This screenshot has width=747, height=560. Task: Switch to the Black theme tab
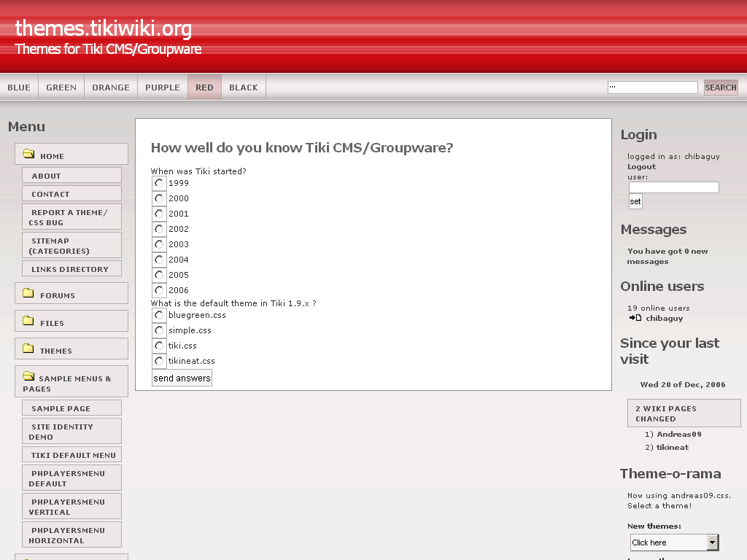pyautogui.click(x=244, y=87)
